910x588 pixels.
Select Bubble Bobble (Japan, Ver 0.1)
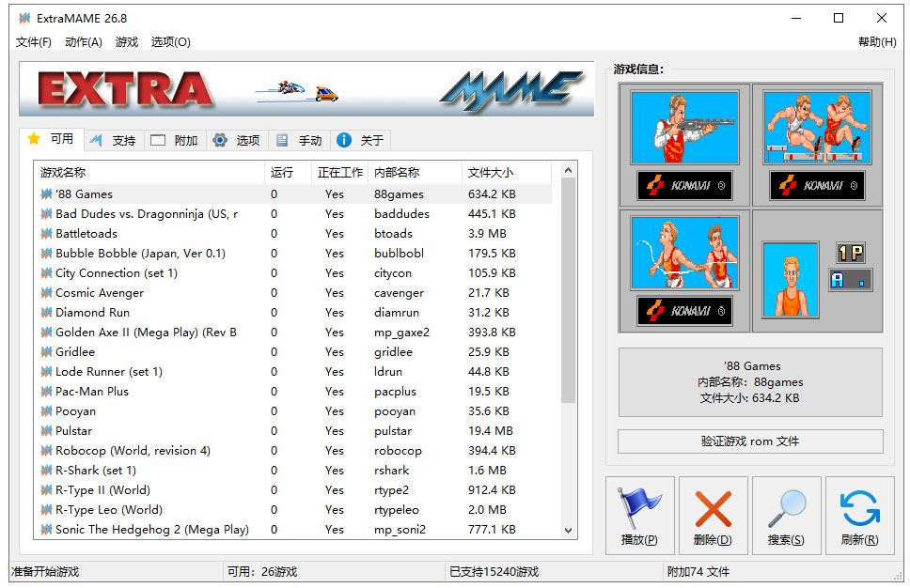pyautogui.click(x=293, y=254)
